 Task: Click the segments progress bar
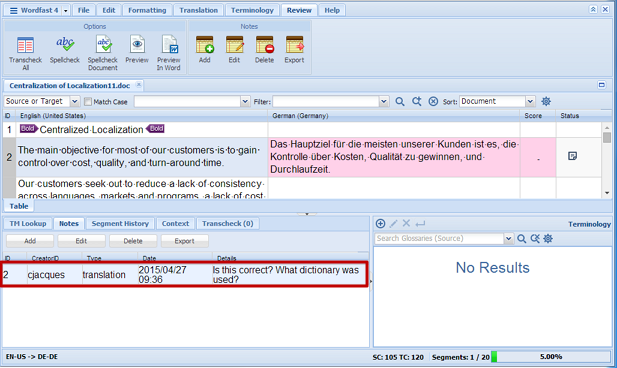[x=551, y=357]
